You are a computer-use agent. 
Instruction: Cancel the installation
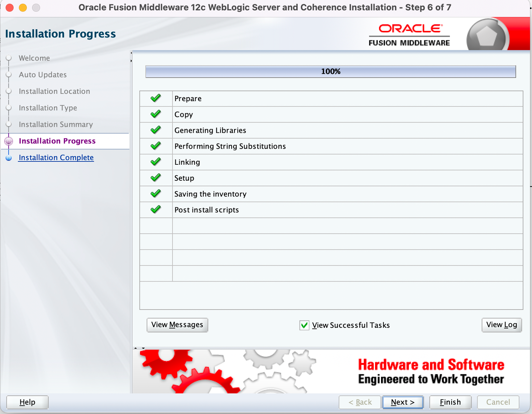(x=498, y=402)
